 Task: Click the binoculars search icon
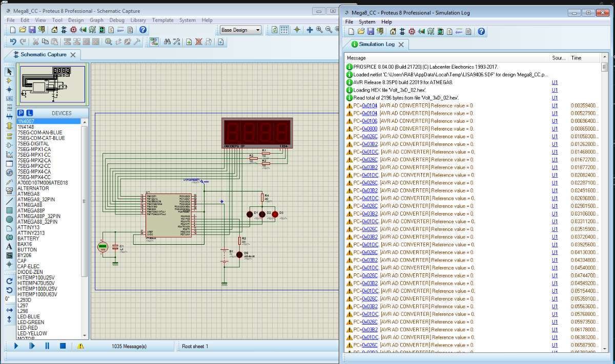click(167, 42)
